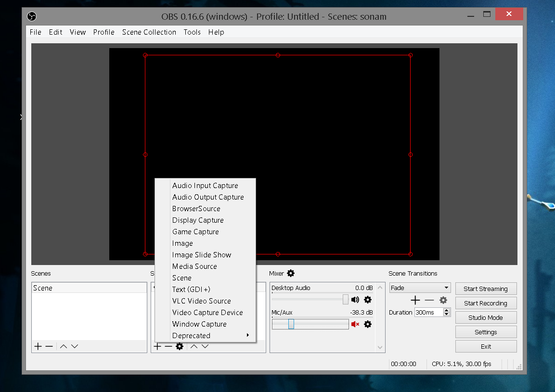Viewport: 555px width, 392px height.
Task: Click the Duration 300ms field
Action: (428, 312)
